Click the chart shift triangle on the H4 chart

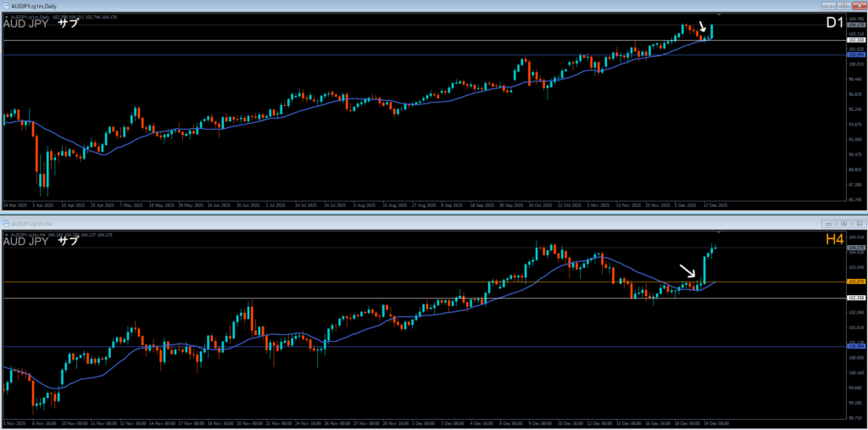point(720,232)
